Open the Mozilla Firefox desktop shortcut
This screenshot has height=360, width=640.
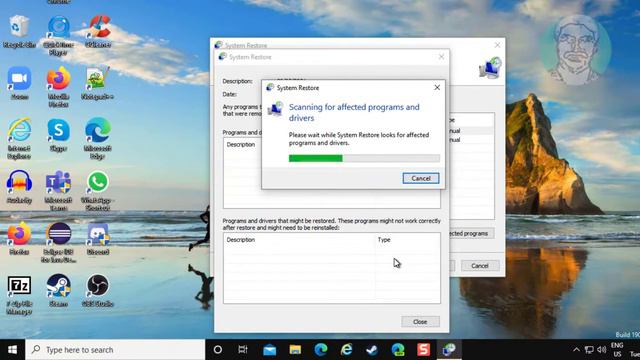pyautogui.click(x=58, y=87)
